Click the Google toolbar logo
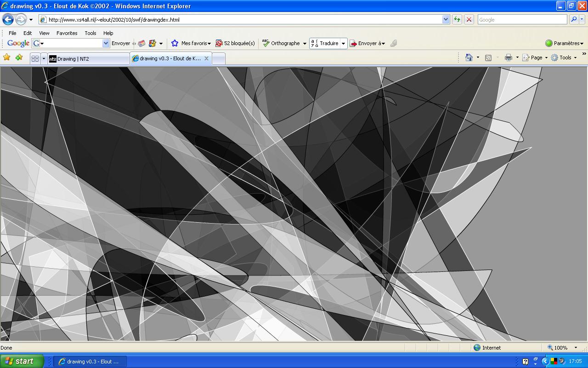The height and width of the screenshot is (368, 588). coord(18,43)
